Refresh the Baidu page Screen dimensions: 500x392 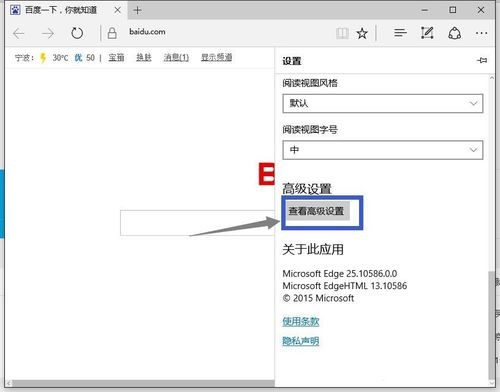pyautogui.click(x=77, y=33)
